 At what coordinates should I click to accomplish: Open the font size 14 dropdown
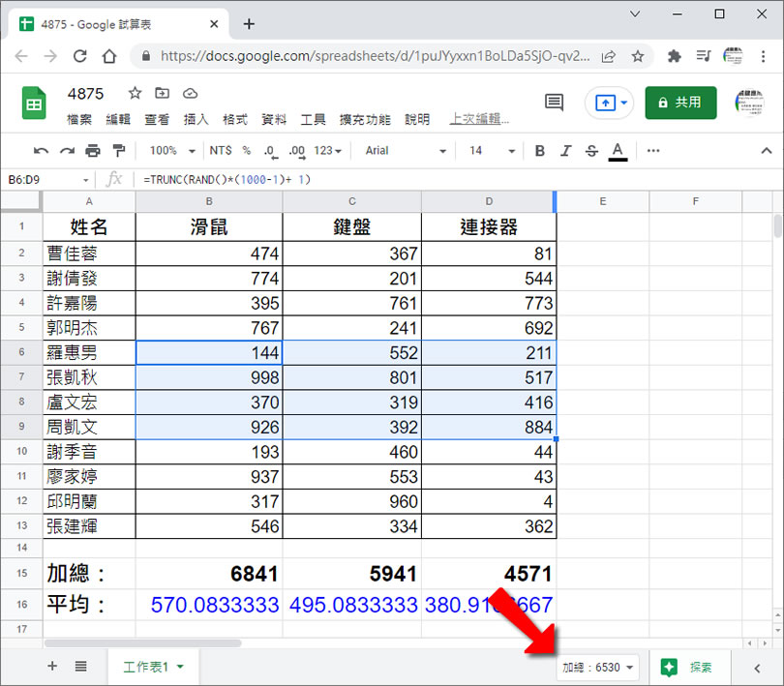[492, 151]
